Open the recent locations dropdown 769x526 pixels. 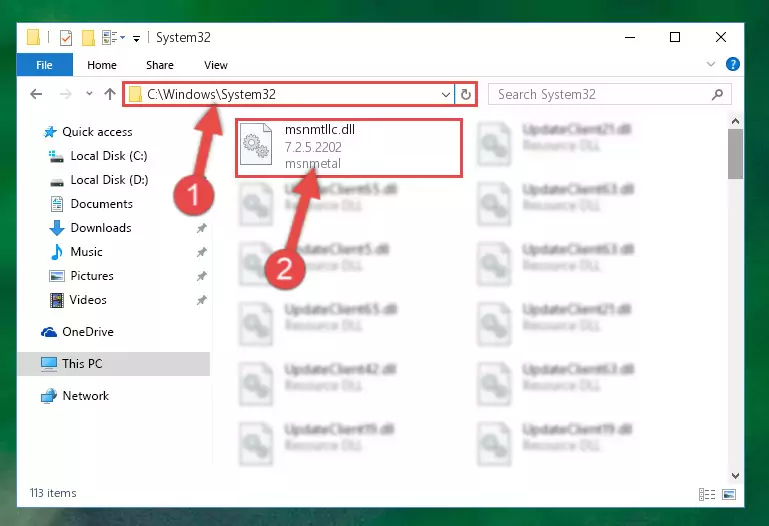[89, 93]
